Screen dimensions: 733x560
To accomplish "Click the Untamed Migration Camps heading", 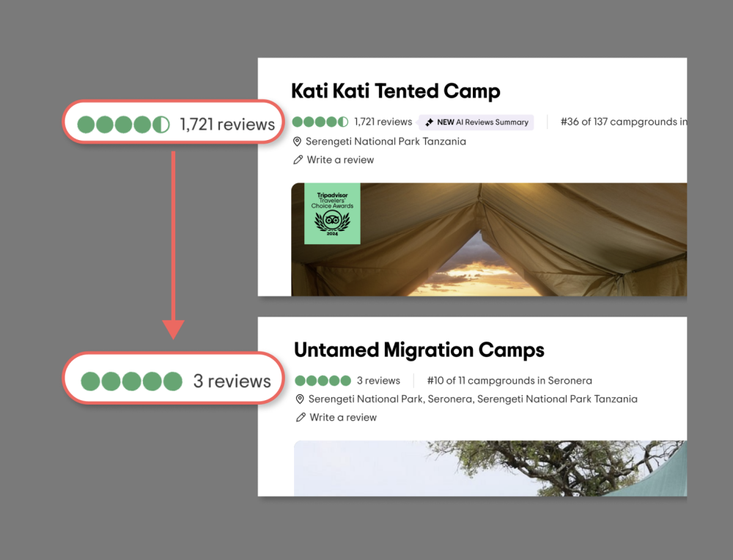I will pyautogui.click(x=419, y=350).
